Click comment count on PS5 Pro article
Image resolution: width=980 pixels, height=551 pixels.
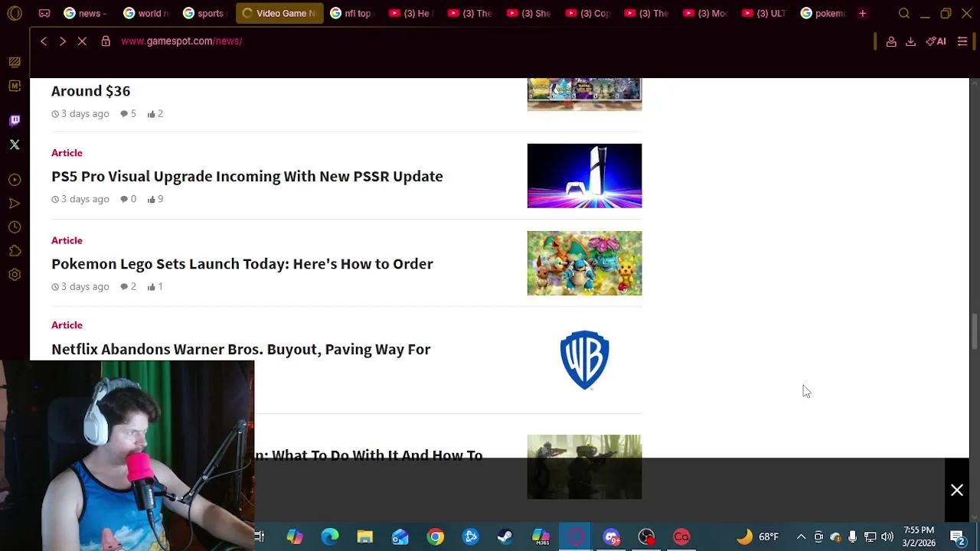point(128,199)
